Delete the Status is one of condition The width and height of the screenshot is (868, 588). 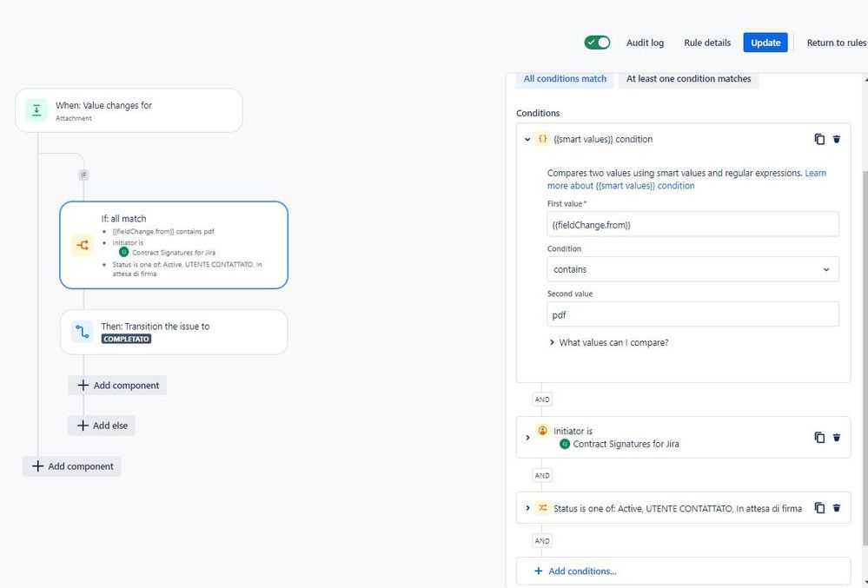837,508
